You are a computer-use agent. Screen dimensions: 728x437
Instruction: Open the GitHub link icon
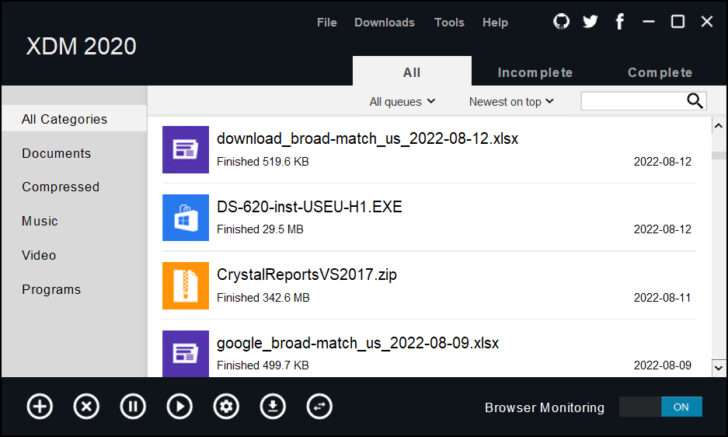[x=561, y=21]
